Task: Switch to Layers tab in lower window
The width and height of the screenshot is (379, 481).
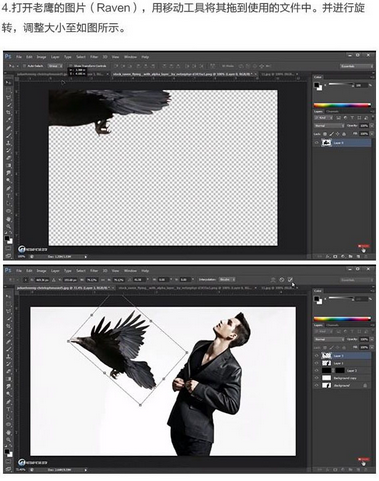Action: point(318,325)
